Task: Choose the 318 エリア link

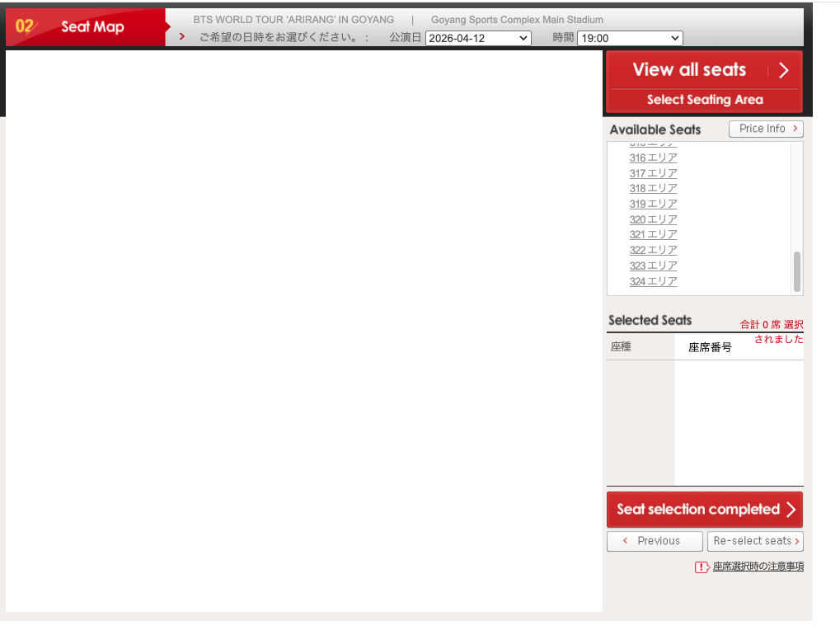Action: click(653, 189)
